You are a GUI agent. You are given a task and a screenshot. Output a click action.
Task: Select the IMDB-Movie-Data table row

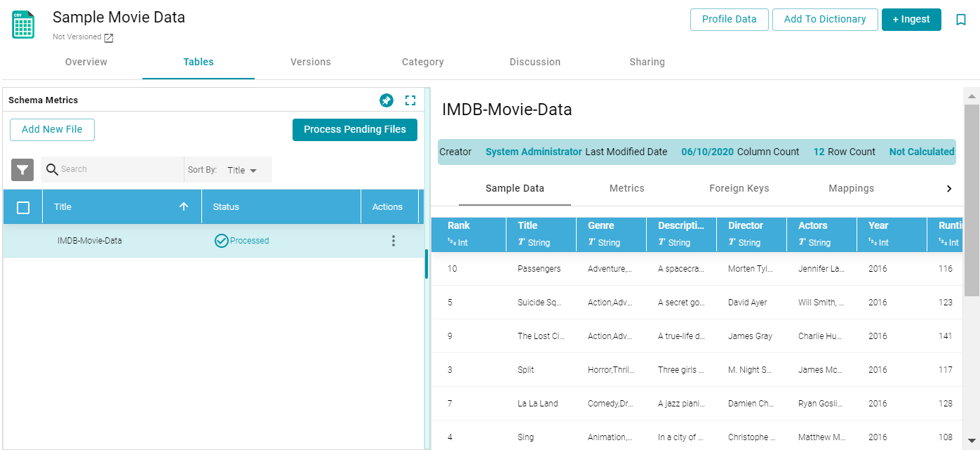pyautogui.click(x=213, y=241)
